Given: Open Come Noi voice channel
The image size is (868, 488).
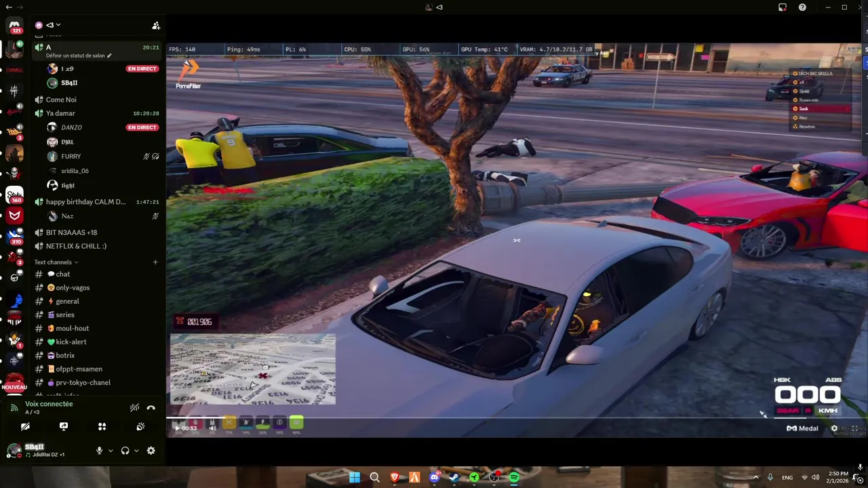Looking at the screenshot, I should (98, 100).
